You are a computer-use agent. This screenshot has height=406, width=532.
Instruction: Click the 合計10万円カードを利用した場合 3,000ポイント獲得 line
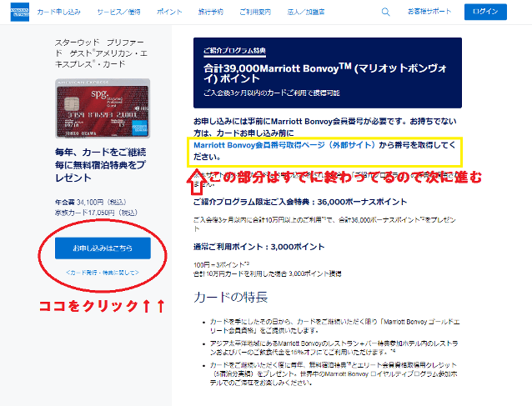pyautogui.click(x=268, y=273)
